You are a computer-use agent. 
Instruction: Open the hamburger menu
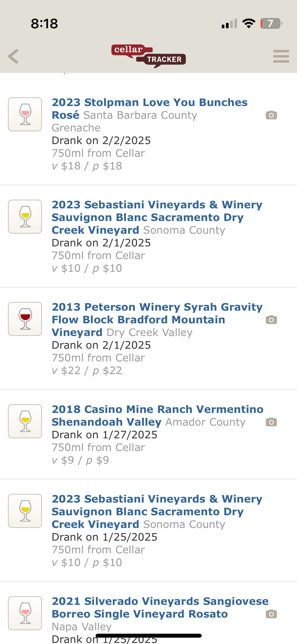point(281,56)
